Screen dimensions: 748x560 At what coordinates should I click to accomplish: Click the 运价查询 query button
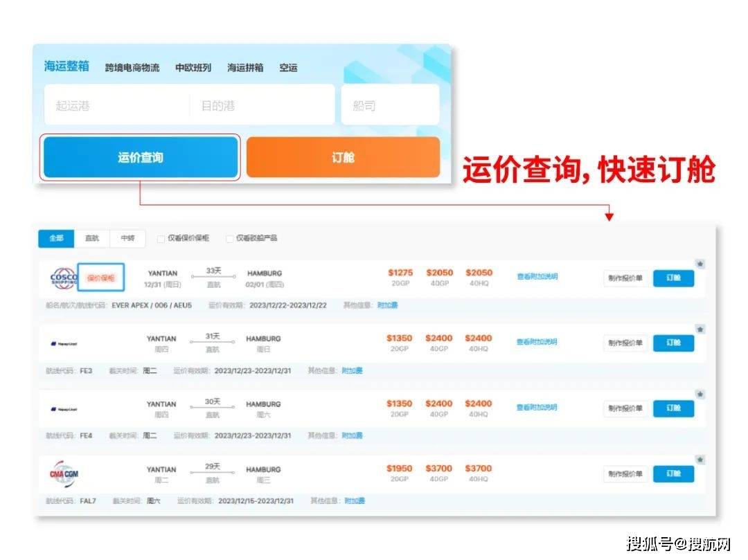(x=141, y=157)
